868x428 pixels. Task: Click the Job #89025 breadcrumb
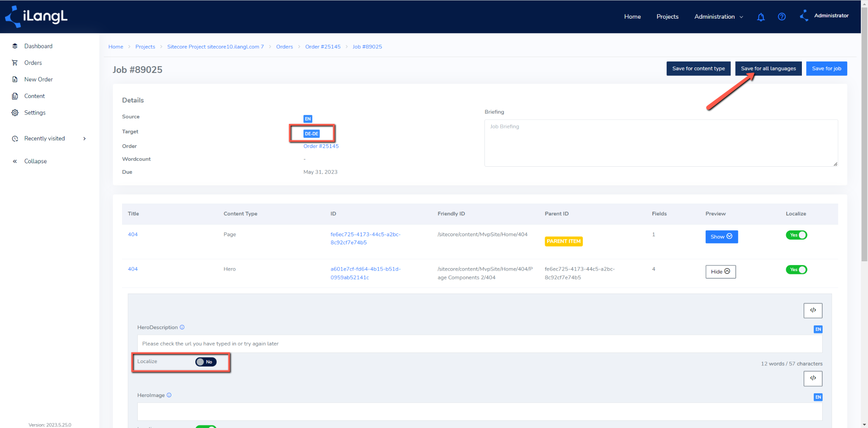[367, 47]
